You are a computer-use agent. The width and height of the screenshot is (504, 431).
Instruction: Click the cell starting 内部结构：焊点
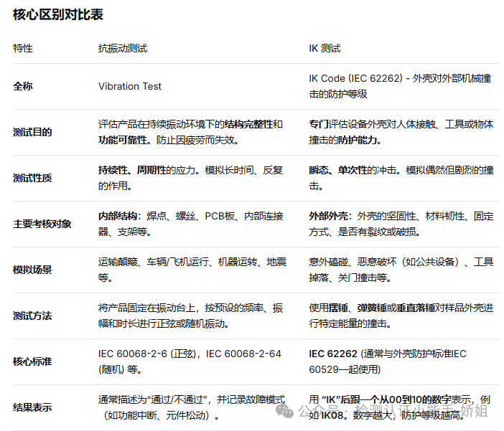[190, 224]
